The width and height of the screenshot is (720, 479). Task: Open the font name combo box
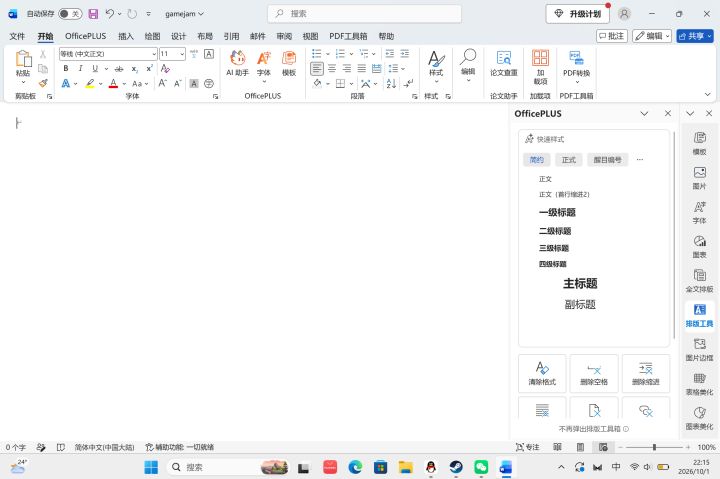[x=108, y=54]
